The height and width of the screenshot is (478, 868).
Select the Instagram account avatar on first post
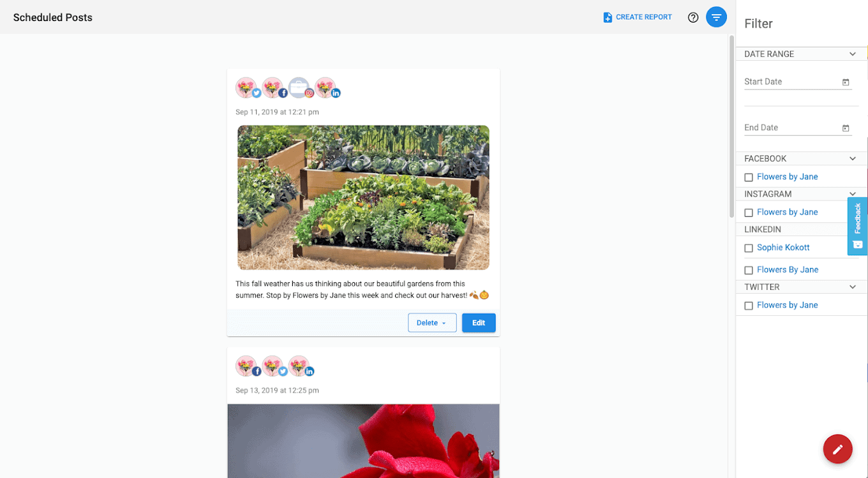tap(300, 88)
